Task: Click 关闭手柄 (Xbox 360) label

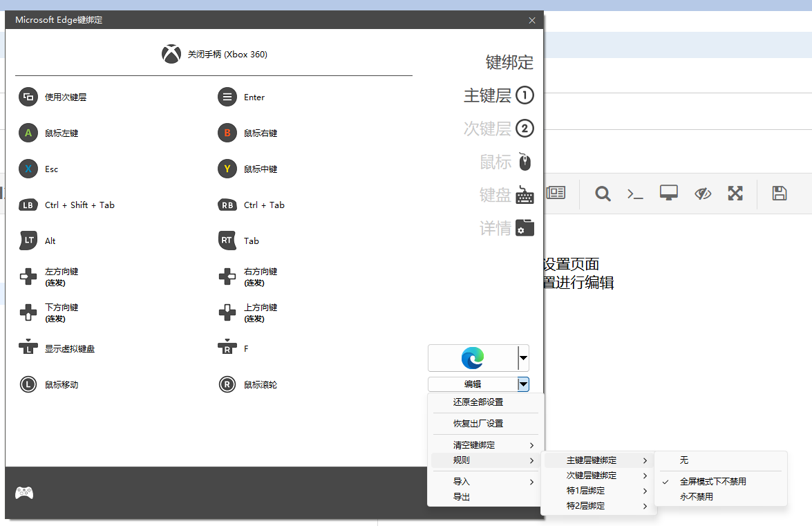Action: point(227,55)
